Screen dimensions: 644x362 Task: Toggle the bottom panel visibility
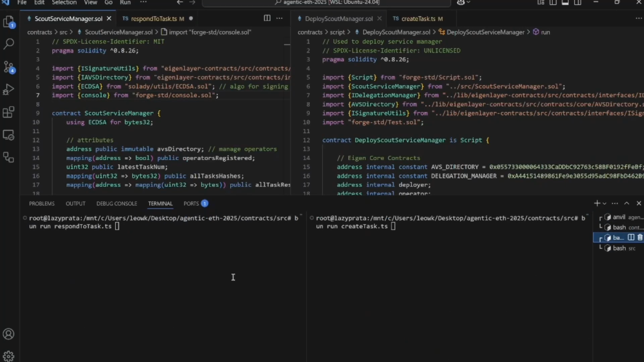tap(565, 2)
